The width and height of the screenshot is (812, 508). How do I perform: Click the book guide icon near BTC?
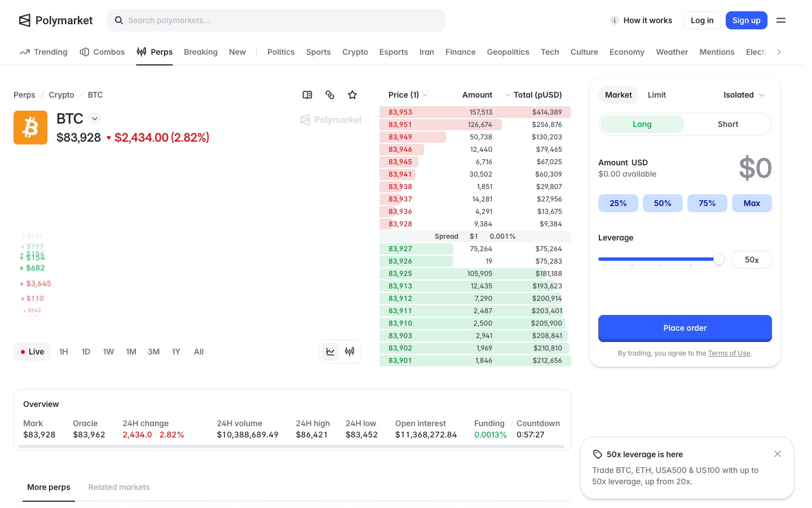[307, 95]
